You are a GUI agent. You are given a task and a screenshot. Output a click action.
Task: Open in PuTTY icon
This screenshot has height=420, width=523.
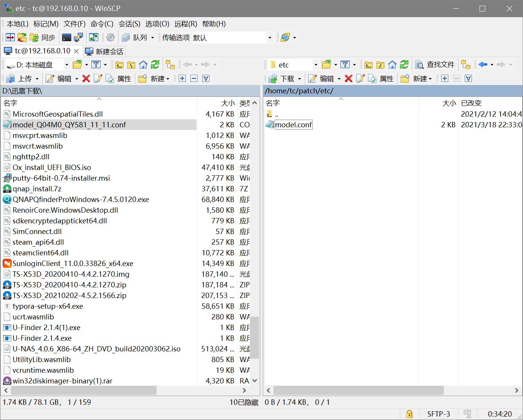coord(78,37)
